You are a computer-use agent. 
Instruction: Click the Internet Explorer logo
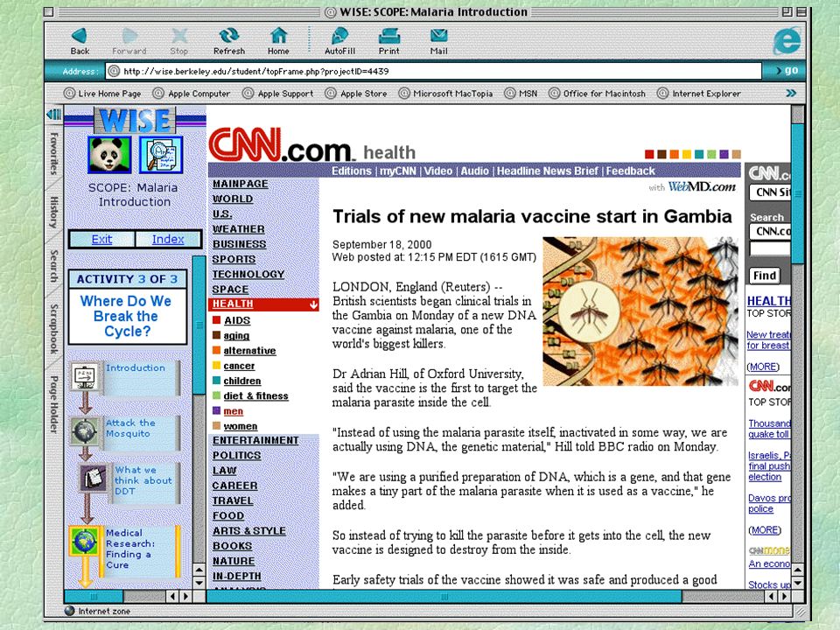787,40
